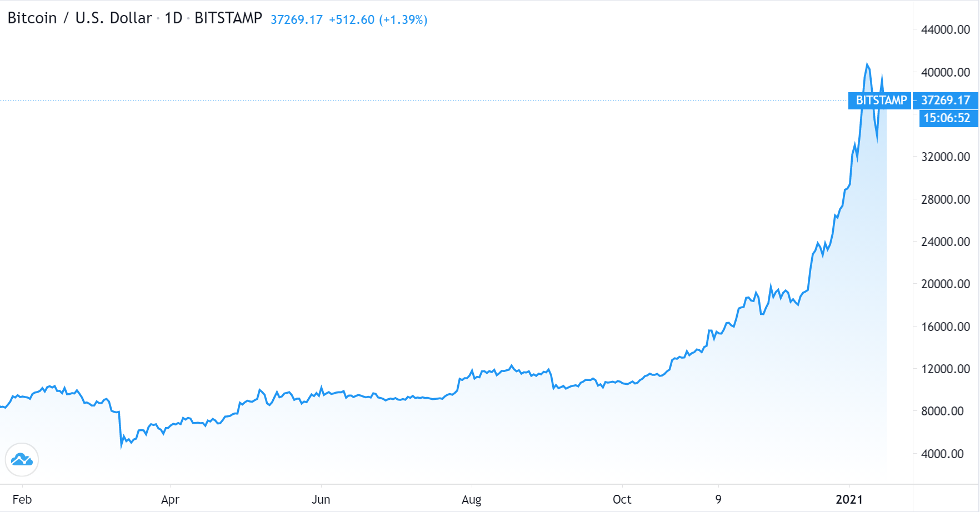Click the 40000.00 price axis label
Image resolution: width=980 pixels, height=512 pixels.
coord(946,72)
